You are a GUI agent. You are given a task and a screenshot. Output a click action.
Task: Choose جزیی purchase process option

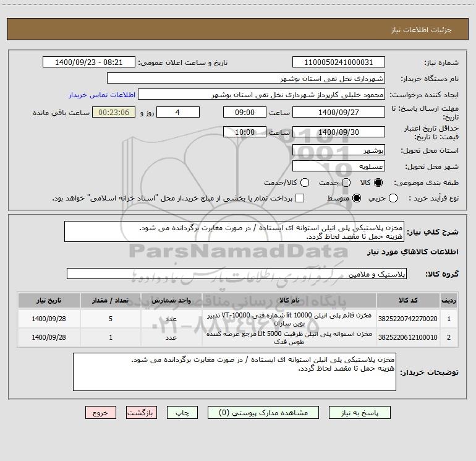coord(393,198)
